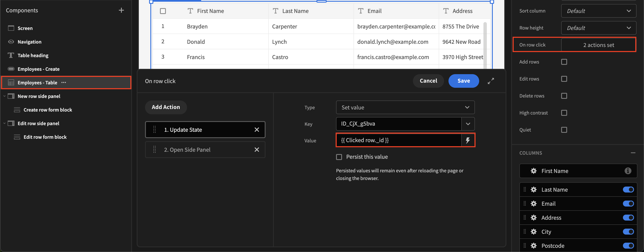
Task: Open the Type Set value dropdown
Action: [x=405, y=107]
